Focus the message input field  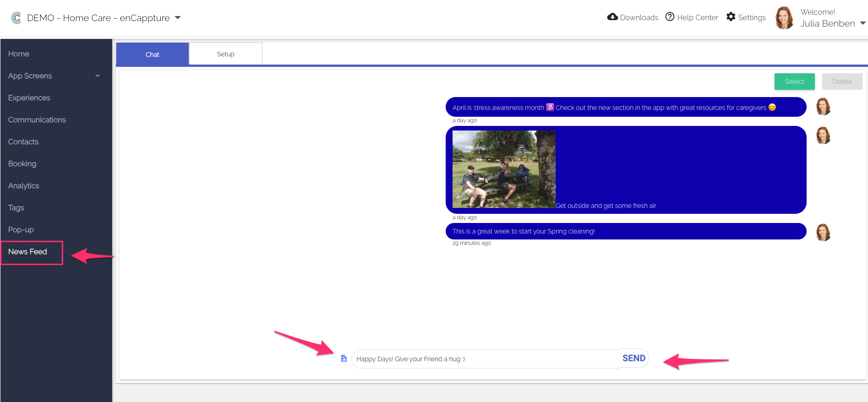[x=486, y=359]
